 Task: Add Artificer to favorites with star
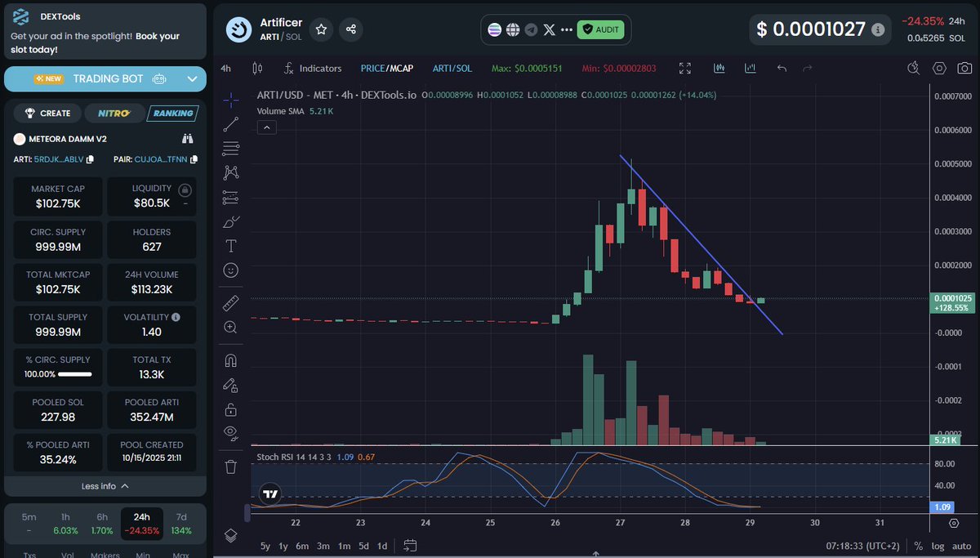[322, 29]
